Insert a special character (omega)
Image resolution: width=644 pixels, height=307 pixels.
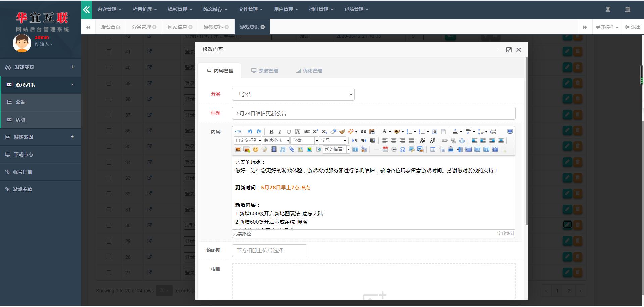[403, 149]
